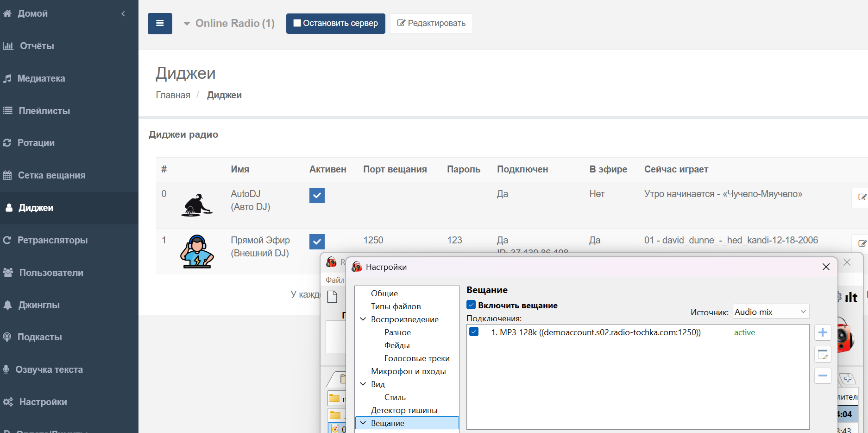The height and width of the screenshot is (433, 868).
Task: Open Медиатека in the sidebar
Action: click(x=41, y=78)
